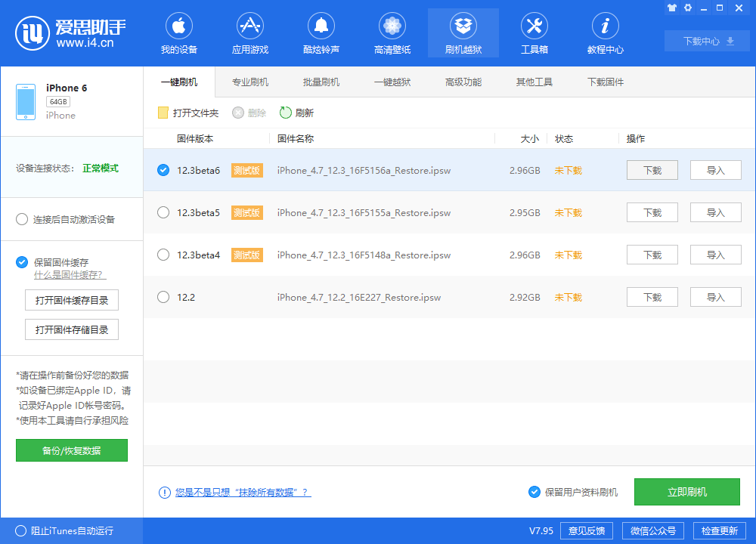Open the 高清壁纸 (Wallpapers) section
Viewport: 756px width, 544px height.
(392, 32)
